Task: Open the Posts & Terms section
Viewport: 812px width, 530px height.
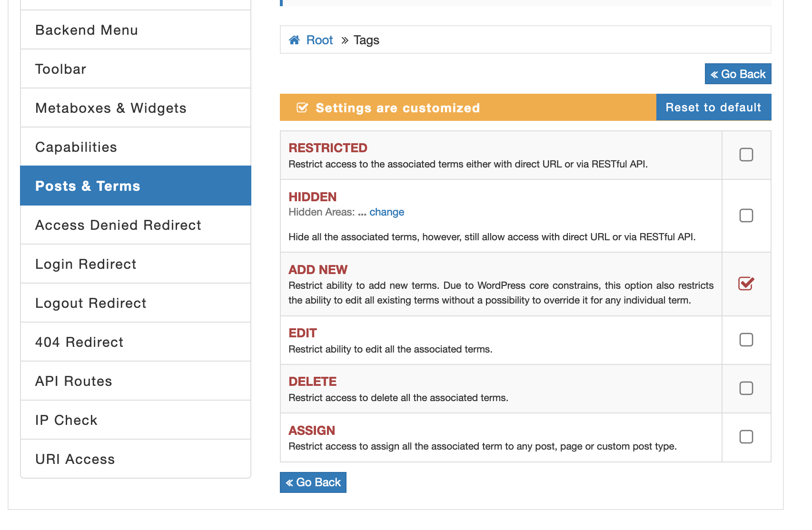Action: (x=88, y=186)
